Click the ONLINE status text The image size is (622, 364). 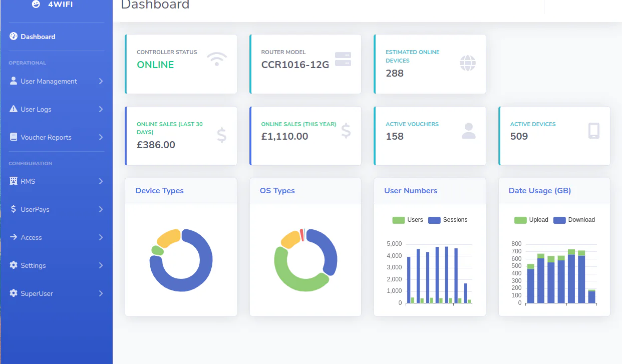[x=155, y=65]
